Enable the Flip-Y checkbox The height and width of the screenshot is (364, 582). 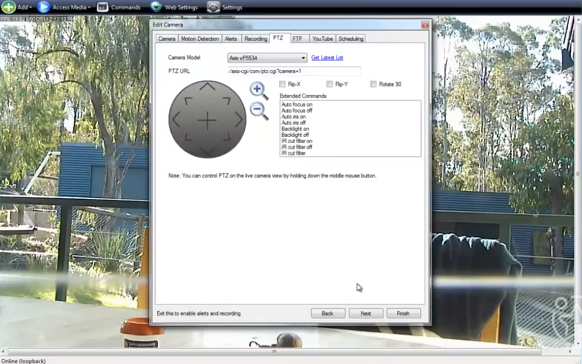tap(329, 84)
